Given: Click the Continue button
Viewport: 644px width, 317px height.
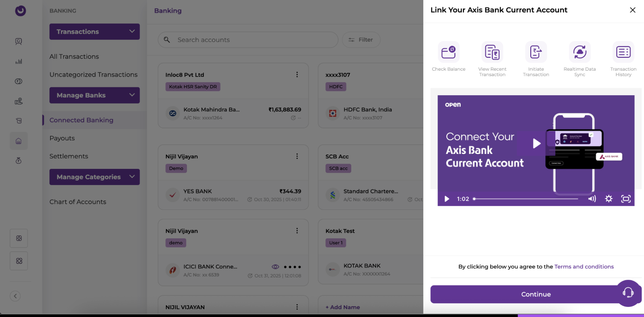Looking at the screenshot, I should tap(536, 294).
